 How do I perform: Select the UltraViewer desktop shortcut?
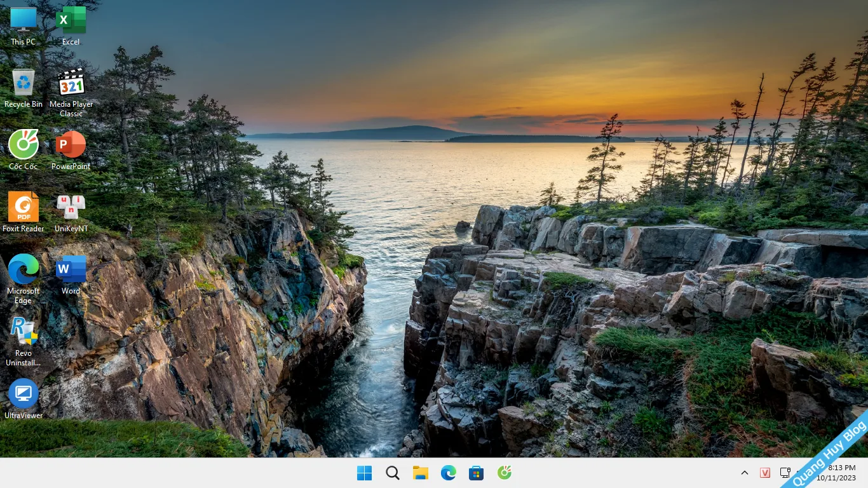point(24,400)
